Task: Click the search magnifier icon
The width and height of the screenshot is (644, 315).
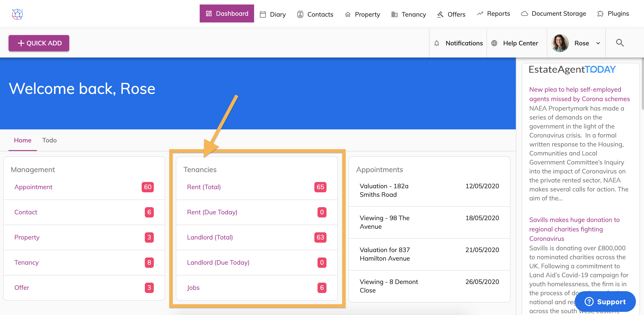Action: click(619, 43)
